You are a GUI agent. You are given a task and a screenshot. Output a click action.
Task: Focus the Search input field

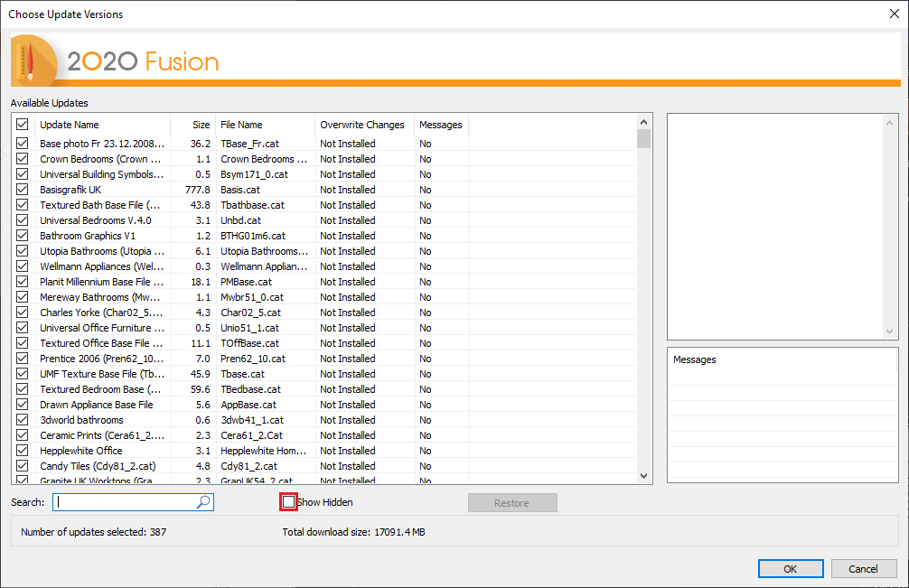[x=133, y=501]
